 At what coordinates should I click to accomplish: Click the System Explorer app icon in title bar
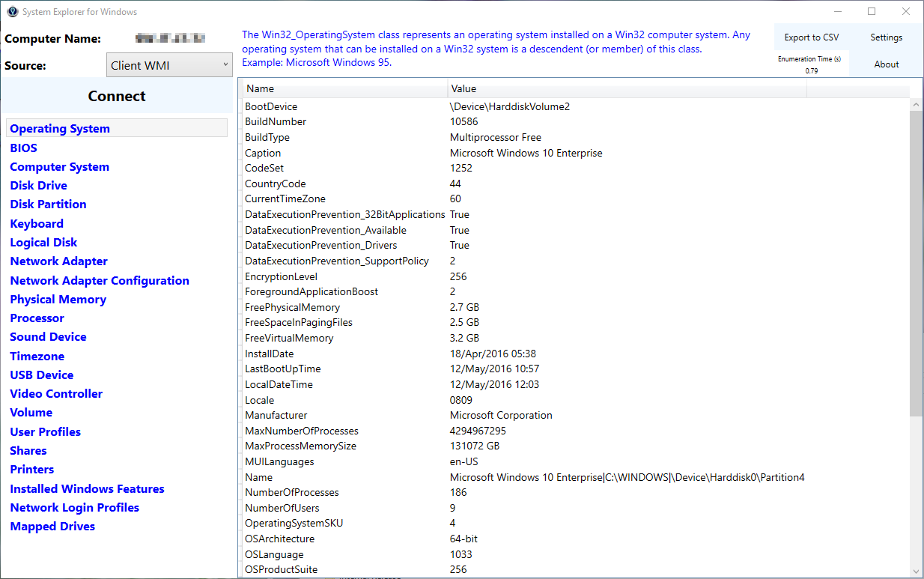pos(12,12)
